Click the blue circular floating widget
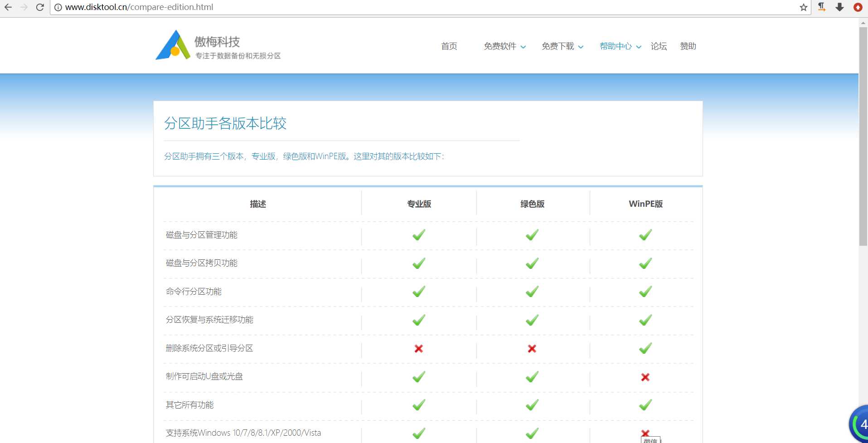Viewport: 868px width, 443px height. 858,424
